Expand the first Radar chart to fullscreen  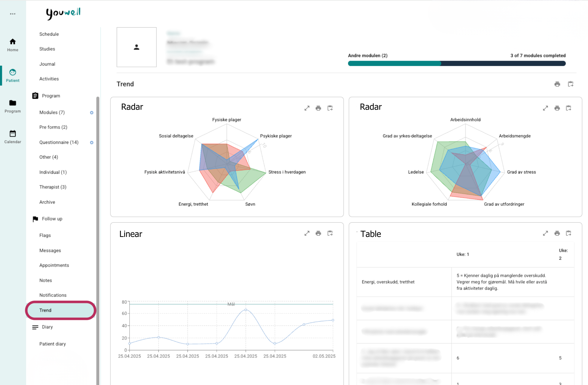[307, 108]
